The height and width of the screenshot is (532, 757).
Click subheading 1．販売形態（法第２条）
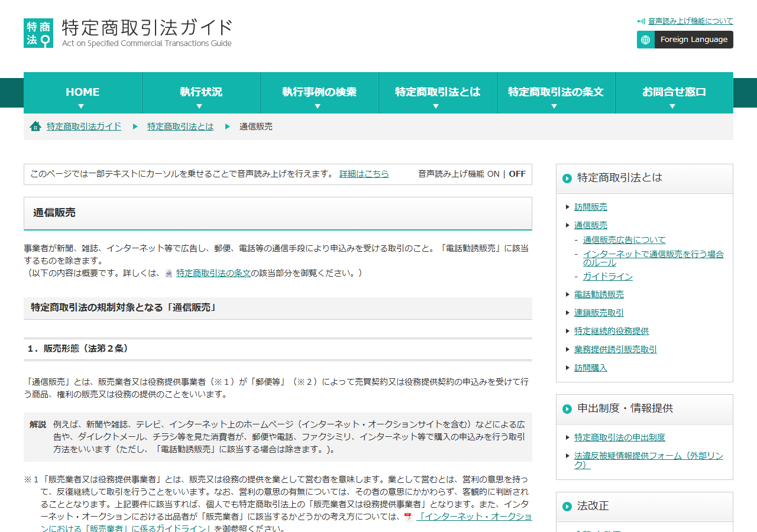78,349
